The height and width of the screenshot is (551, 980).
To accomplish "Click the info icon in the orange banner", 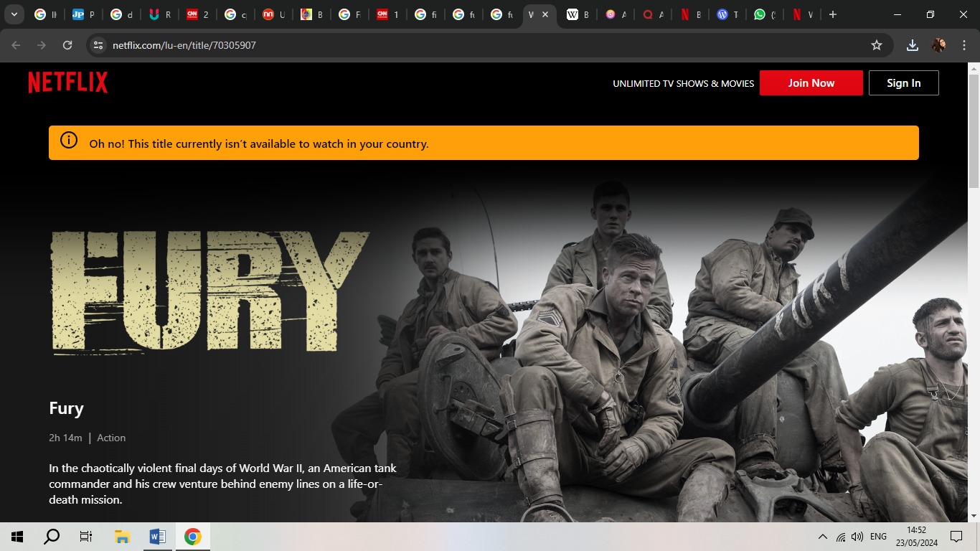I will point(69,140).
